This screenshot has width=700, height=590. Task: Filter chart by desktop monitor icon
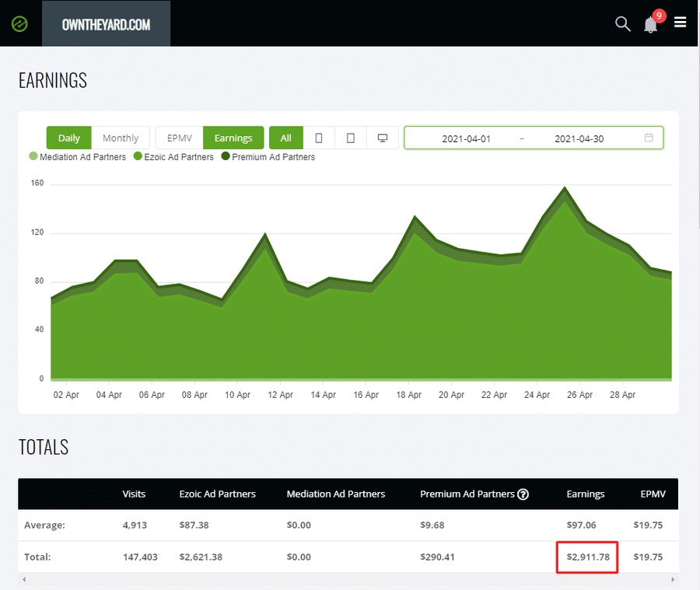tap(383, 138)
